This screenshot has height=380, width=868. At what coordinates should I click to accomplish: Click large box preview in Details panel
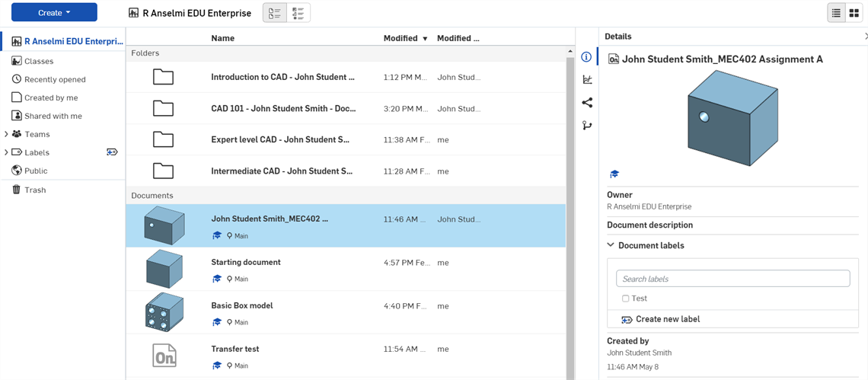732,117
